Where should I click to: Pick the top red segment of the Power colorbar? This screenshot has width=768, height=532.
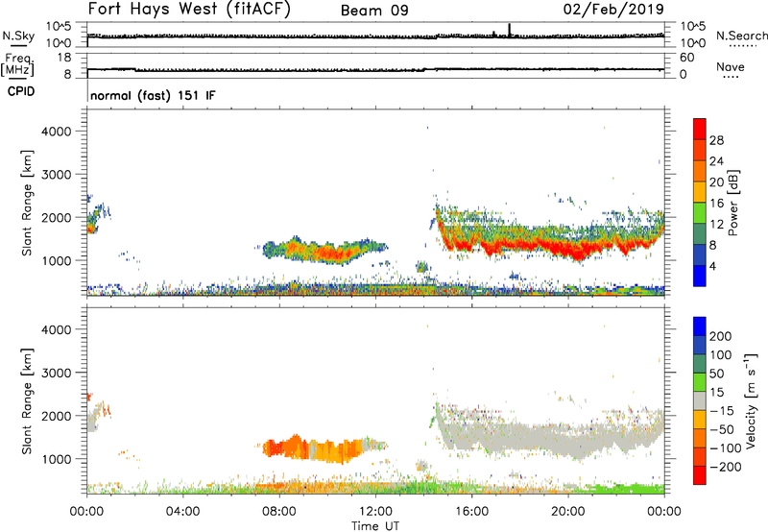[x=700, y=130]
